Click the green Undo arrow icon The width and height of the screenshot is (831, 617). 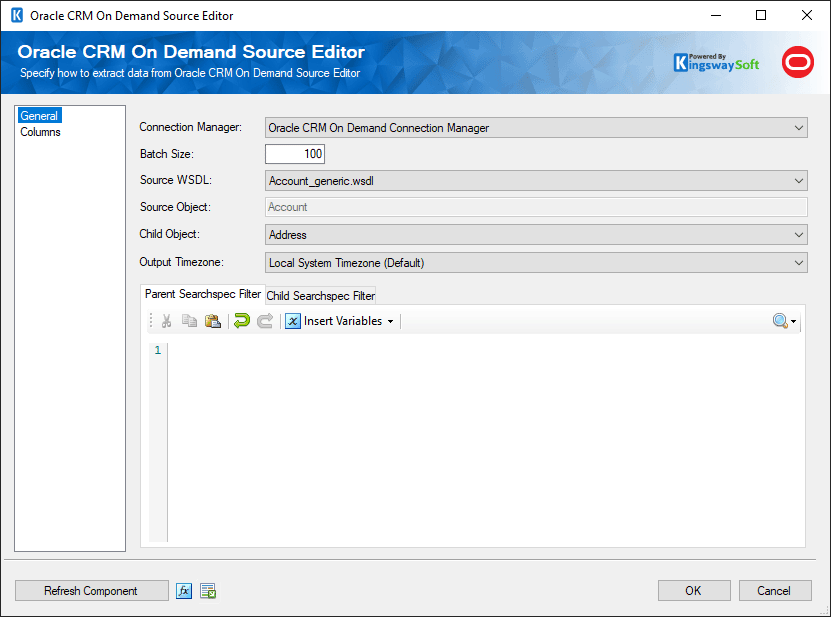pyautogui.click(x=242, y=321)
